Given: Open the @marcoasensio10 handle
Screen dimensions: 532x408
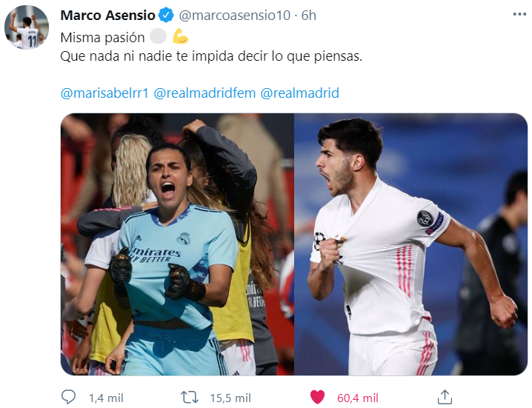Looking at the screenshot, I should [x=234, y=16].
